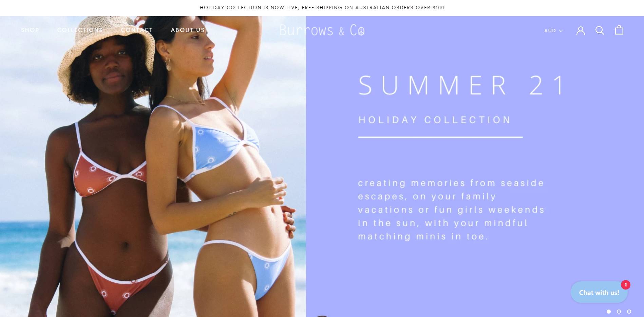Click the red chat notification badge

click(x=626, y=285)
